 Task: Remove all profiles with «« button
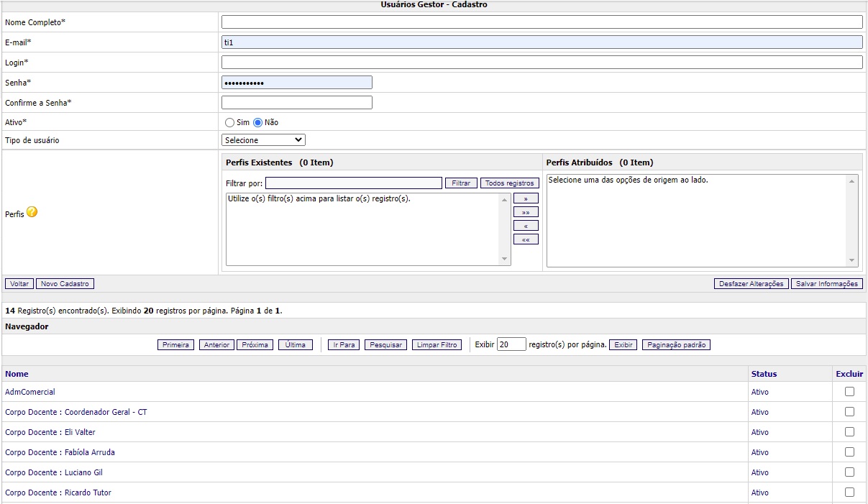[x=526, y=239]
